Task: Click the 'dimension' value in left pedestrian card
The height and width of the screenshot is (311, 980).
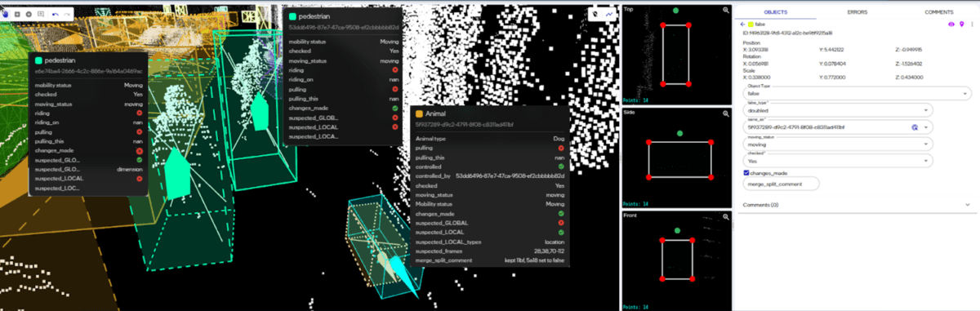Action: [x=130, y=169]
